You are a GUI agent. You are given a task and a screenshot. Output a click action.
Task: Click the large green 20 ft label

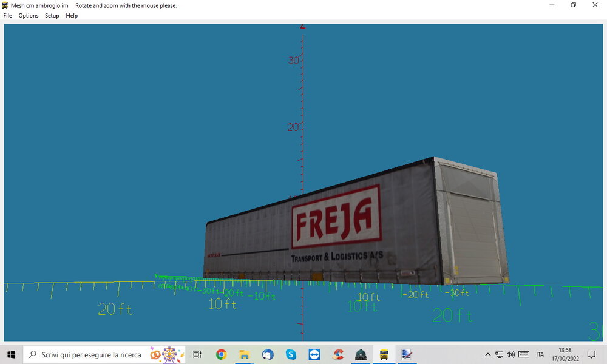[x=452, y=315]
